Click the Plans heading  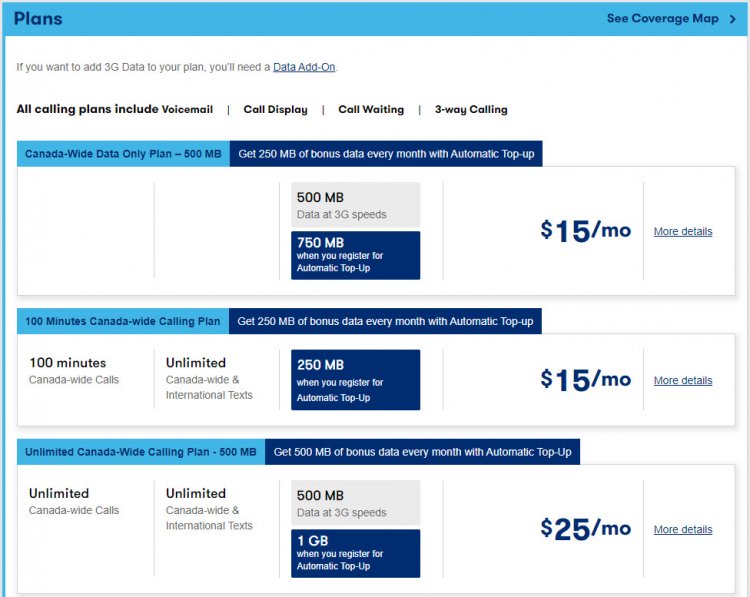coord(38,19)
